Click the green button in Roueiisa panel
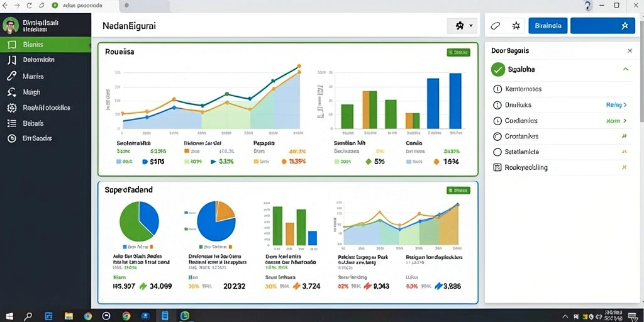 458,52
